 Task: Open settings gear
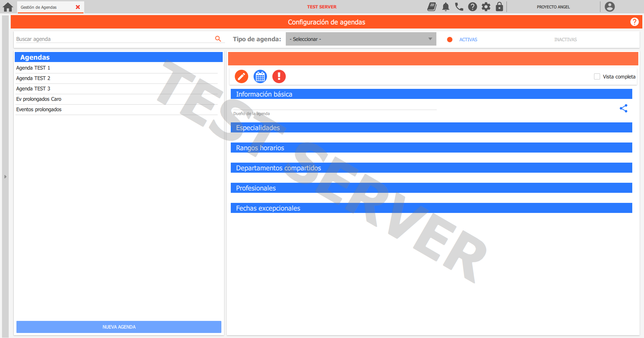pyautogui.click(x=486, y=7)
